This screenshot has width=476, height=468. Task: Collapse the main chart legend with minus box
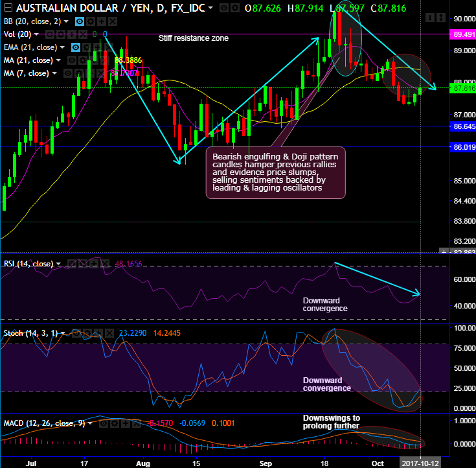(8, 8)
